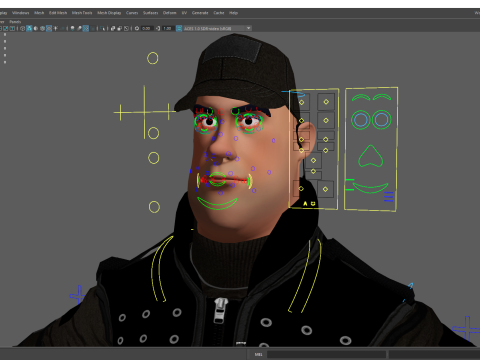The height and width of the screenshot is (360, 480).
Task: Open the Windows menu
Action: click(21, 13)
